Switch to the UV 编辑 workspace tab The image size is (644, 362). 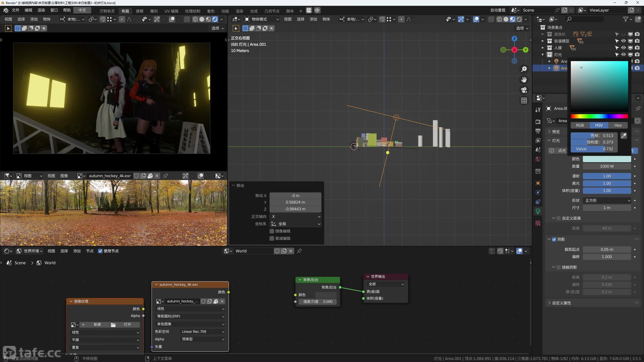point(171,11)
